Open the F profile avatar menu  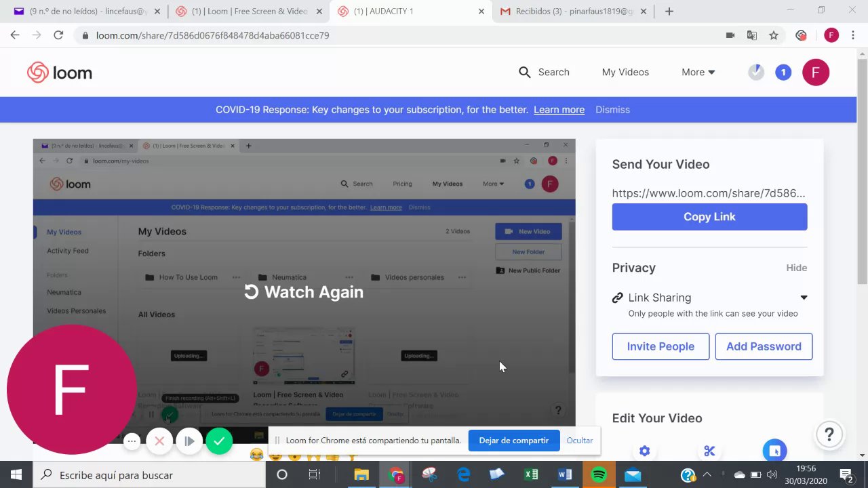tap(816, 72)
